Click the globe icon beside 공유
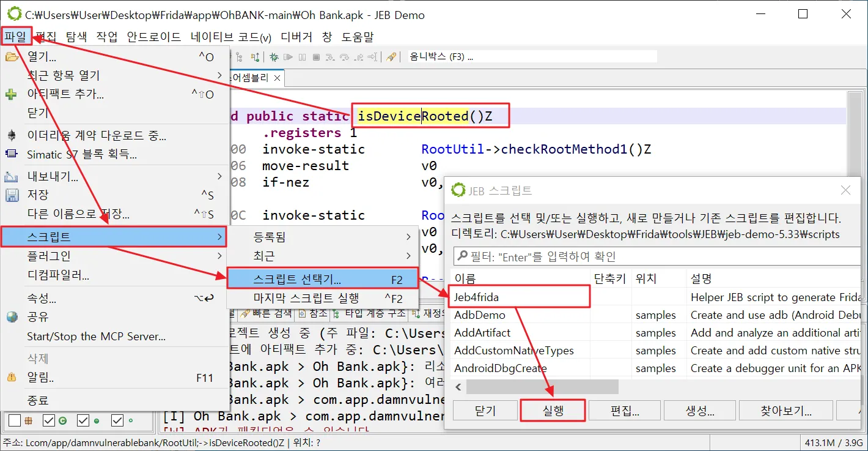This screenshot has width=868, height=451. (x=12, y=317)
